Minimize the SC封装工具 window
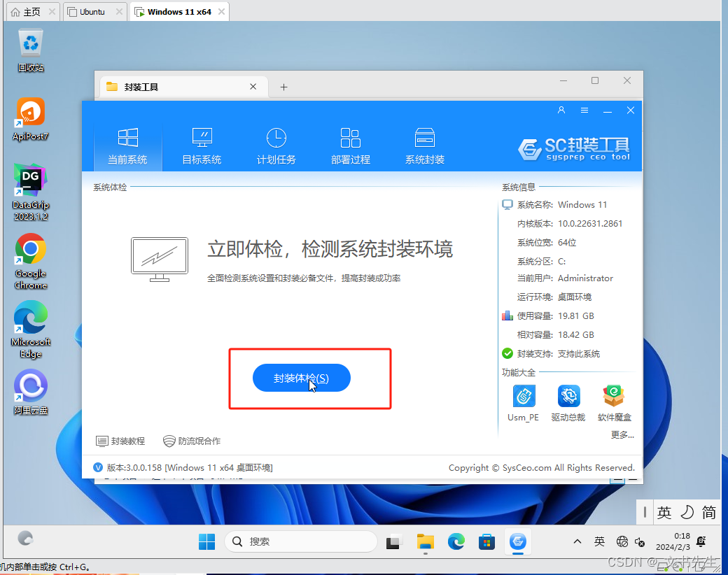The image size is (728, 575). 608,111
